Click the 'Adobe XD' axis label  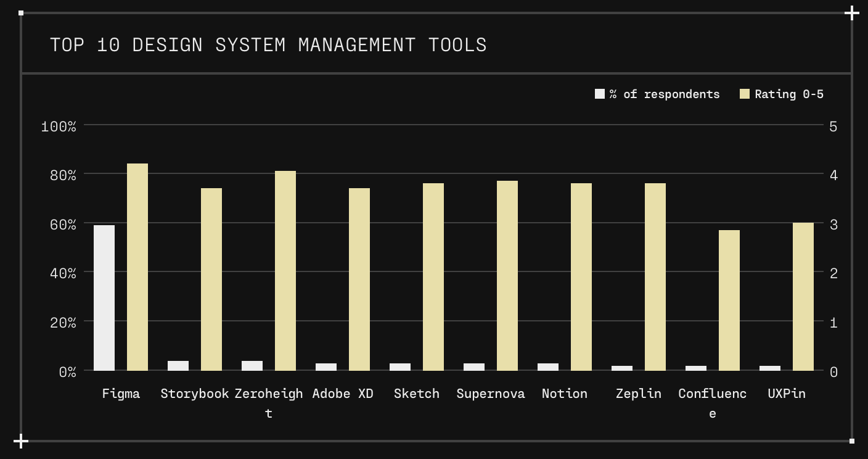coord(343,394)
